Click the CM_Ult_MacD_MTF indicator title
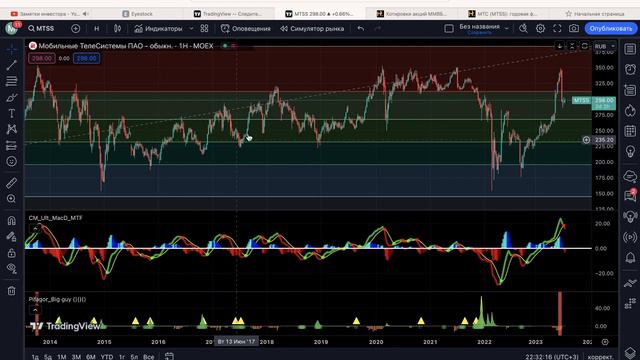This screenshot has height=360, width=640. tap(56, 218)
